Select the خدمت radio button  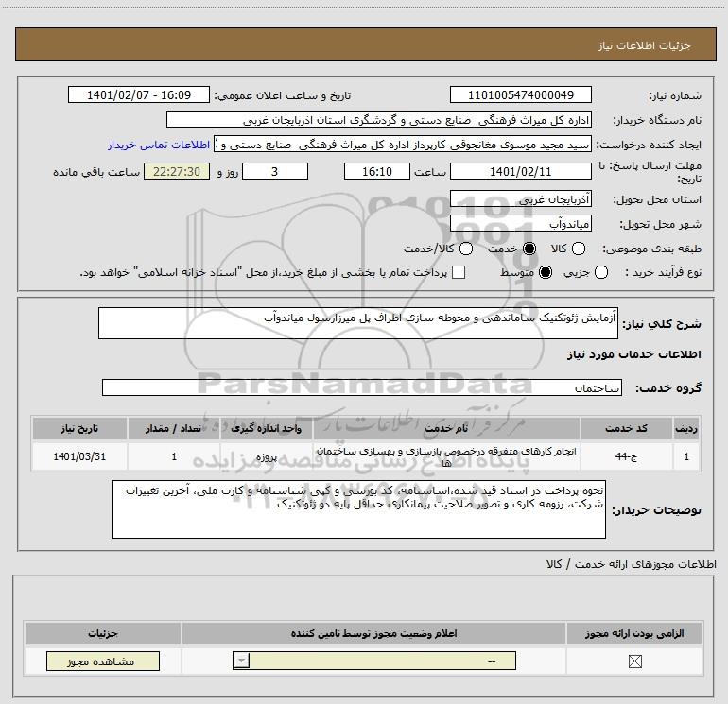click(529, 249)
